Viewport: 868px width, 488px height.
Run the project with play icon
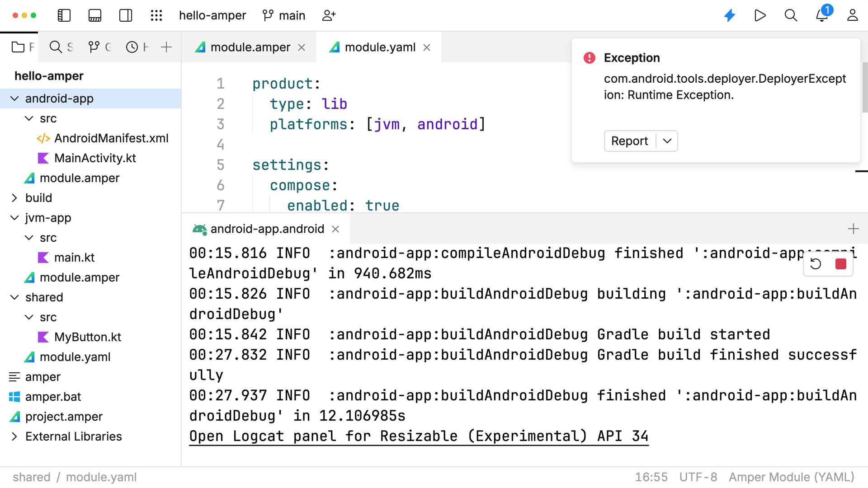click(x=760, y=15)
